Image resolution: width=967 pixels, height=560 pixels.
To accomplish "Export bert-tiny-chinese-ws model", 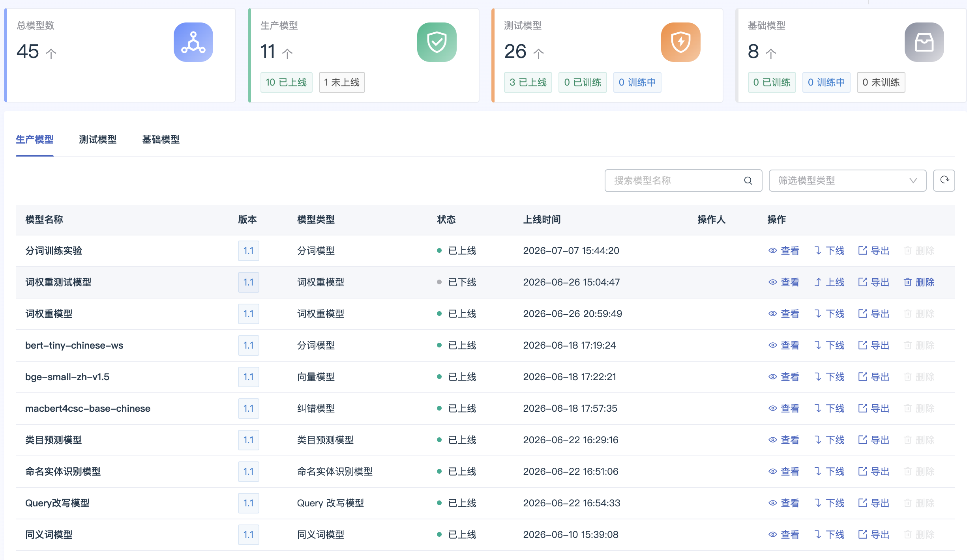I will [x=874, y=345].
